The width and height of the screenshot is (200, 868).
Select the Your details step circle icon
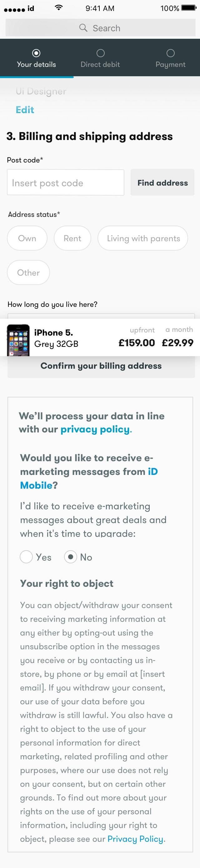[37, 53]
